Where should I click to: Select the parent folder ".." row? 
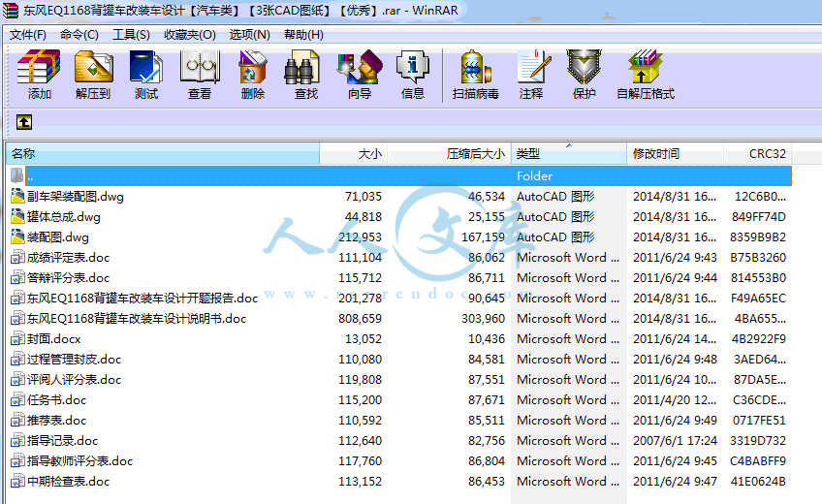(x=30, y=176)
